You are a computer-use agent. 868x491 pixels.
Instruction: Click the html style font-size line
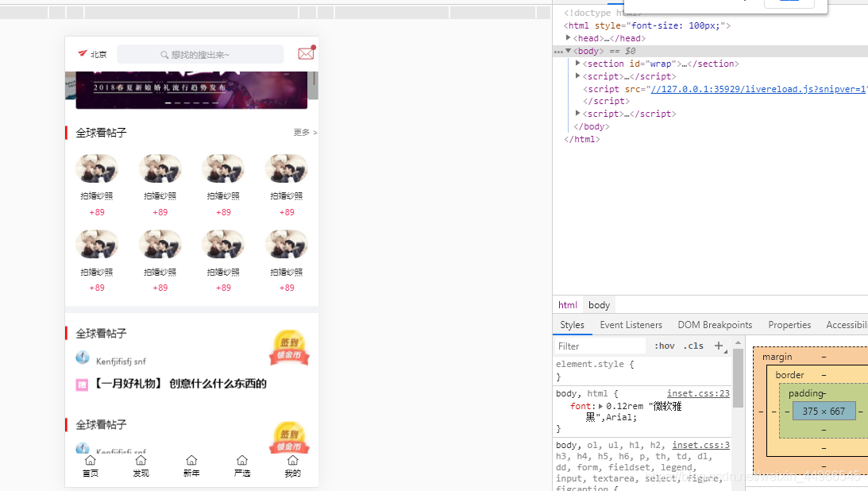pos(647,25)
